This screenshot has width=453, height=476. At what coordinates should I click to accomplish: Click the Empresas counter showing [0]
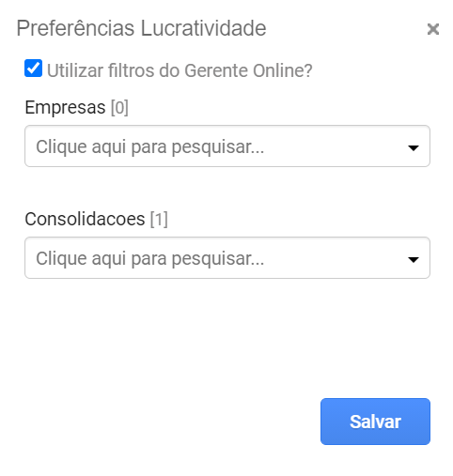(119, 108)
